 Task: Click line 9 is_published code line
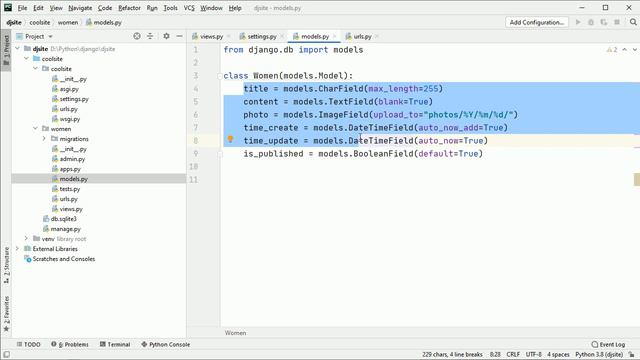click(363, 154)
